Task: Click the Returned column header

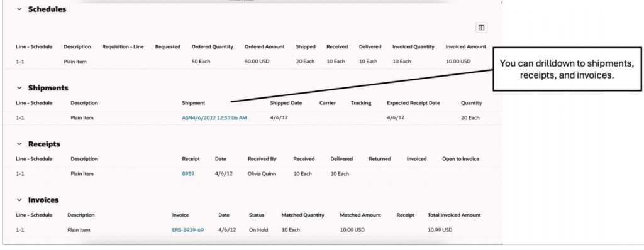Action: (380, 159)
